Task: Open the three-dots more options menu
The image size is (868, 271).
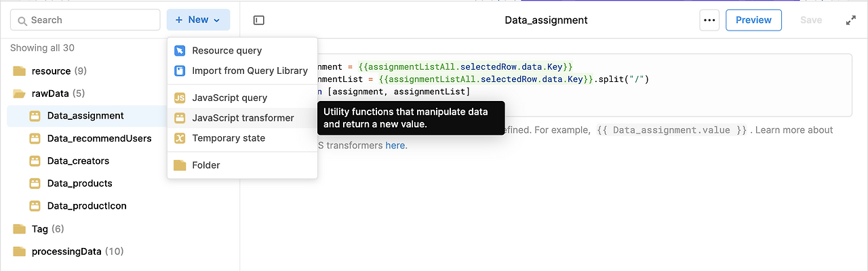Action: point(709,20)
